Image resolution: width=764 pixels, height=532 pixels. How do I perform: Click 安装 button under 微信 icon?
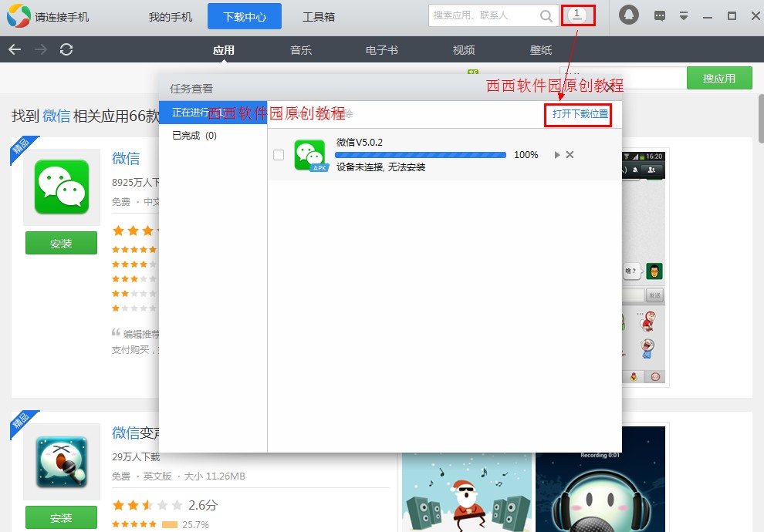tap(62, 243)
